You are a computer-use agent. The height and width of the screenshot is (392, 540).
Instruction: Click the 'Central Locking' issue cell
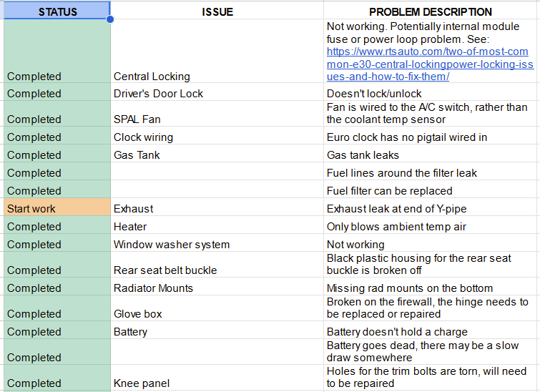[152, 77]
